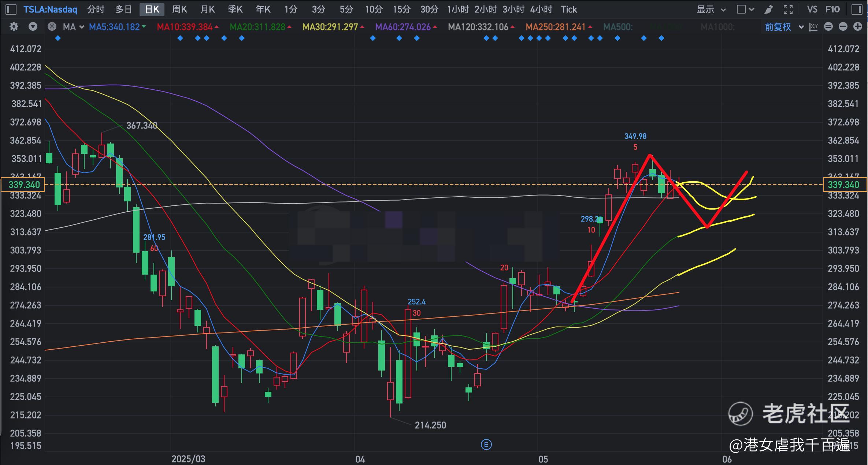Screen dimensions: 868x465
Task: Toggle the MA10:339.384 line
Action: point(188,27)
